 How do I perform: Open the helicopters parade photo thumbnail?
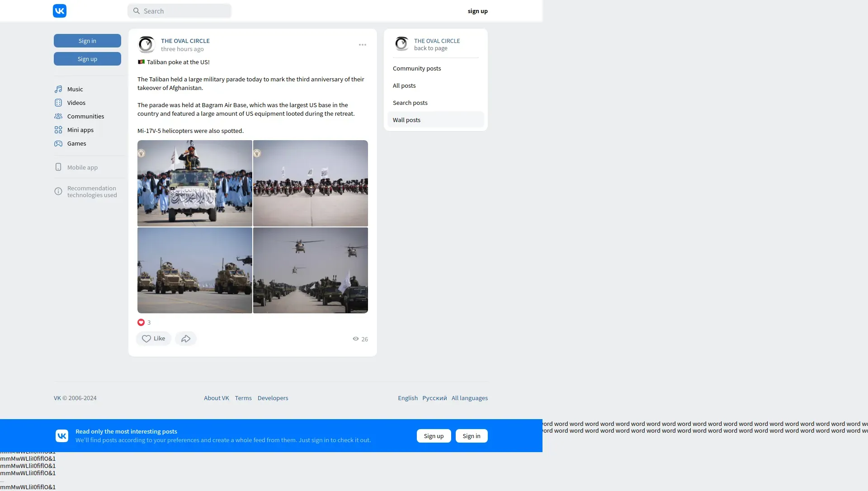point(311,270)
